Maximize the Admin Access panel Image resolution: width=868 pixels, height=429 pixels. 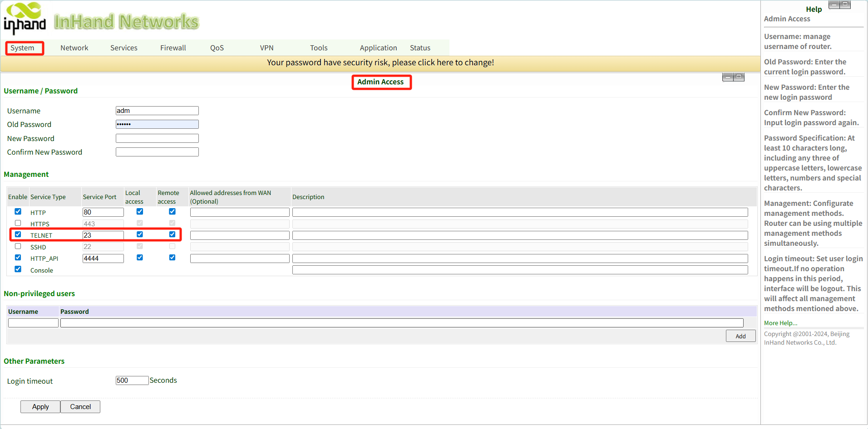[739, 77]
